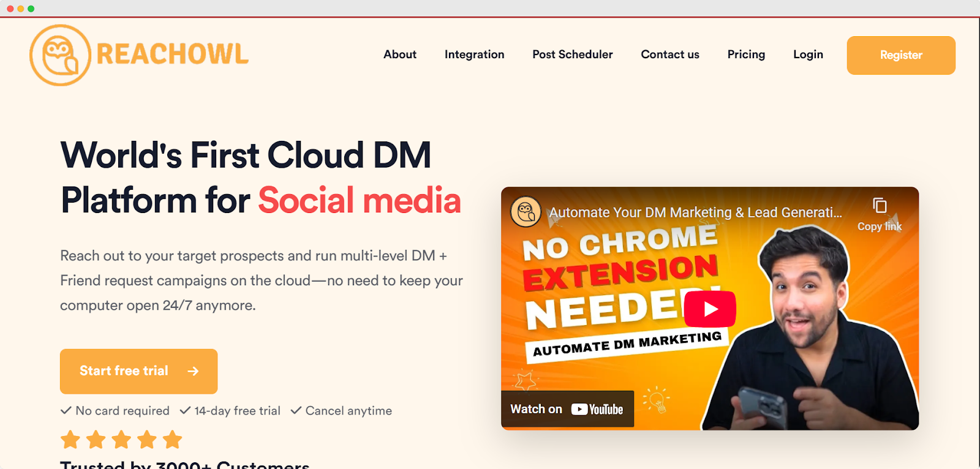Click the Copy link icon on video
The image size is (980, 469).
click(x=880, y=206)
